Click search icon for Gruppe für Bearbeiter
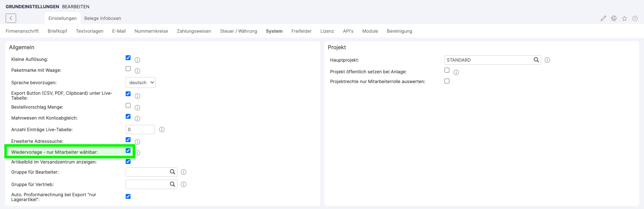 pyautogui.click(x=172, y=172)
